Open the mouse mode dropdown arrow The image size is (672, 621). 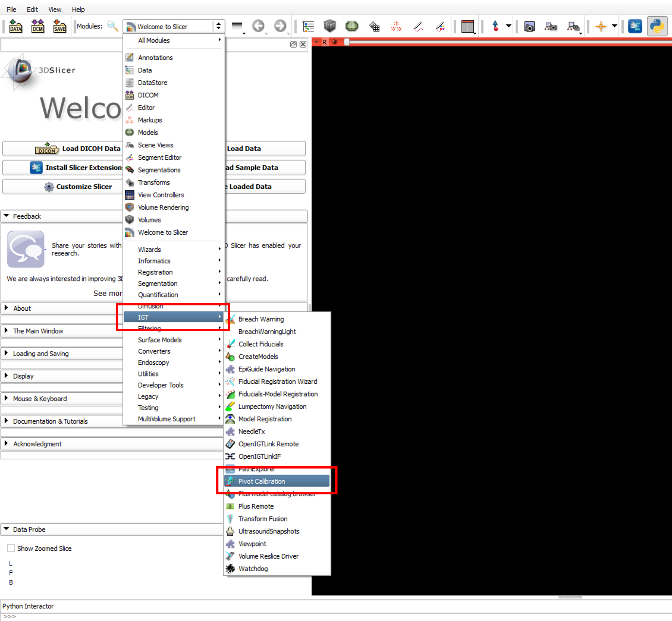pos(508,26)
